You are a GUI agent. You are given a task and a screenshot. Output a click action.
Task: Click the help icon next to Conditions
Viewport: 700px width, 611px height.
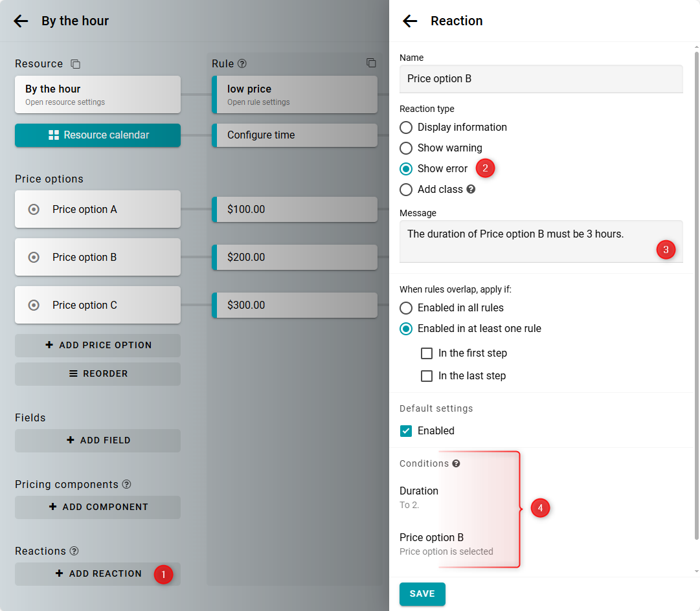[457, 463]
